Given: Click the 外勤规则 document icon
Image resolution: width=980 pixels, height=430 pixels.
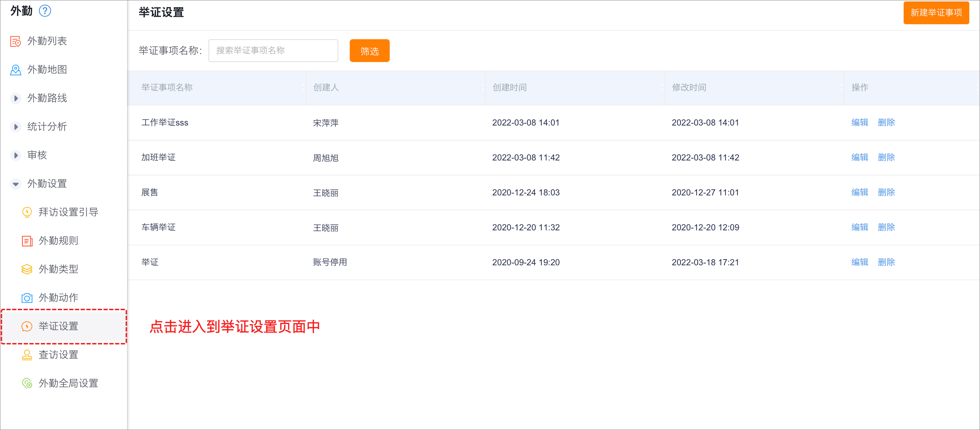Looking at the screenshot, I should 27,241.
